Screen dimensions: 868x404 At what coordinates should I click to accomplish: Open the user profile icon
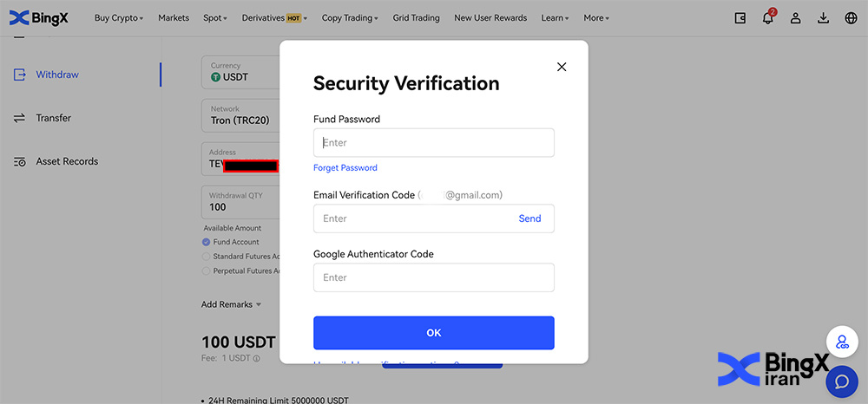(x=795, y=17)
